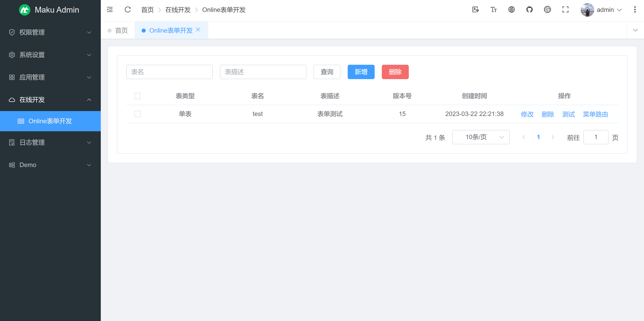Collapse the sidebar using the menu fold icon

tap(110, 9)
